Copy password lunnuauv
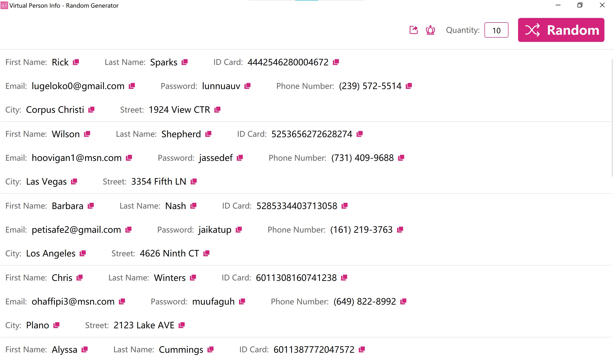 (x=247, y=86)
